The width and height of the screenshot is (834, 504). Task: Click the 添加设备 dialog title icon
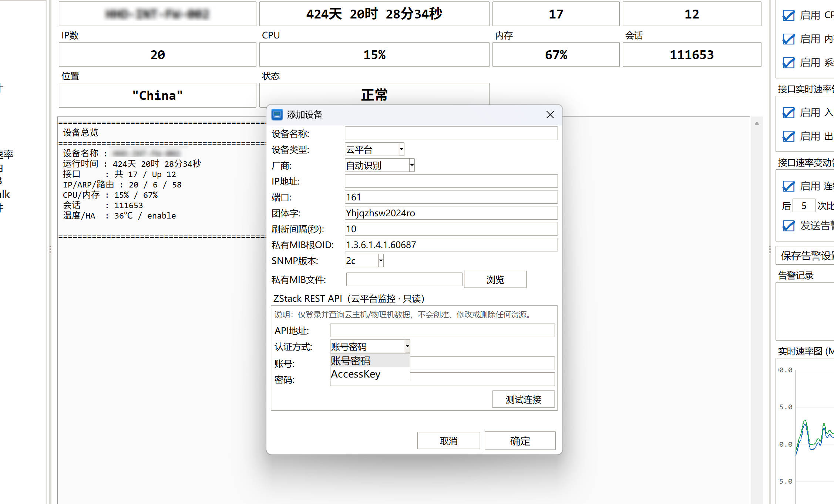pos(277,115)
